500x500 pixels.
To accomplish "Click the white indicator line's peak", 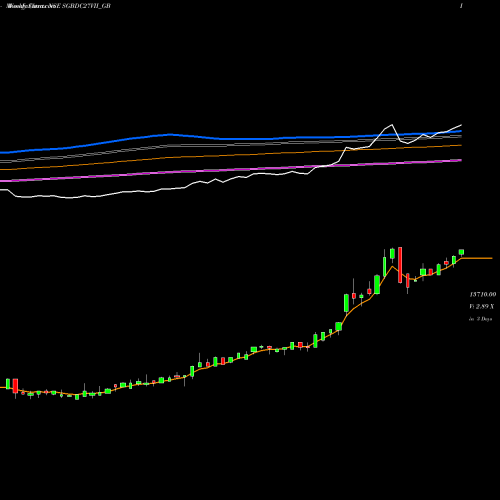I will [392, 125].
